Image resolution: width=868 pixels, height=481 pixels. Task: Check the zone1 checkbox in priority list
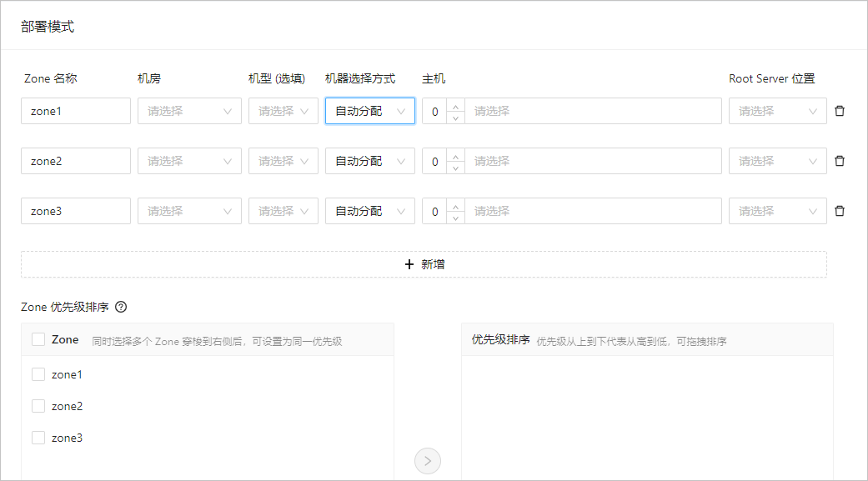(x=38, y=375)
